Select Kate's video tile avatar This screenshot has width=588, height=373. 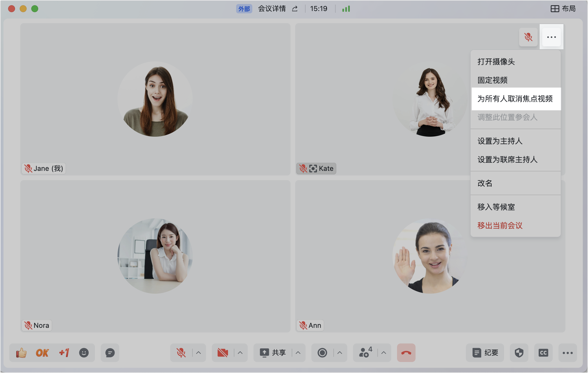click(x=430, y=99)
